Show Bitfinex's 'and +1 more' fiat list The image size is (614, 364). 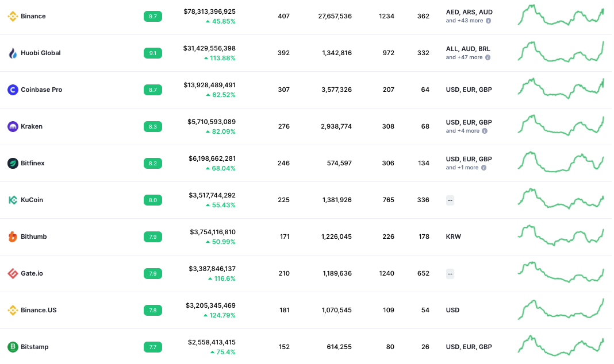pyautogui.click(x=462, y=168)
